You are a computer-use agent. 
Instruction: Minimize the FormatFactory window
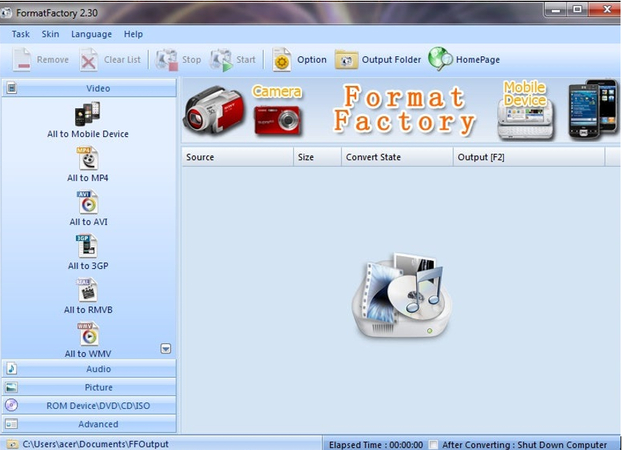[x=556, y=10]
